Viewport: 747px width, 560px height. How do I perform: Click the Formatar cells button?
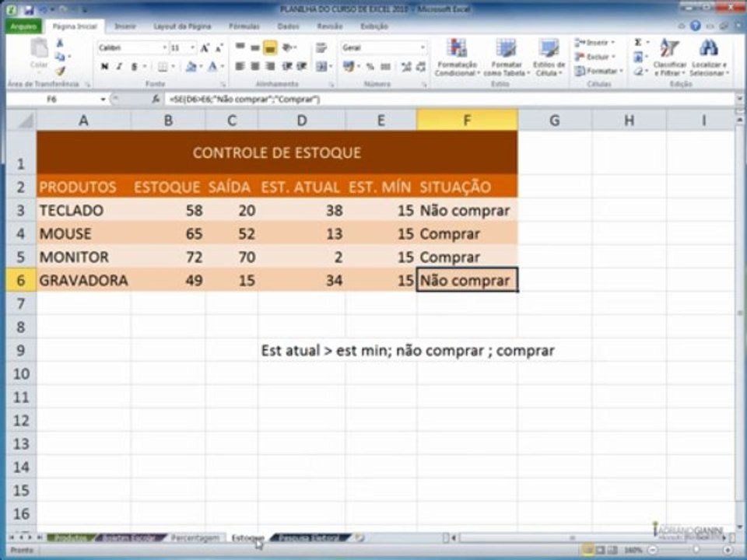coord(598,72)
